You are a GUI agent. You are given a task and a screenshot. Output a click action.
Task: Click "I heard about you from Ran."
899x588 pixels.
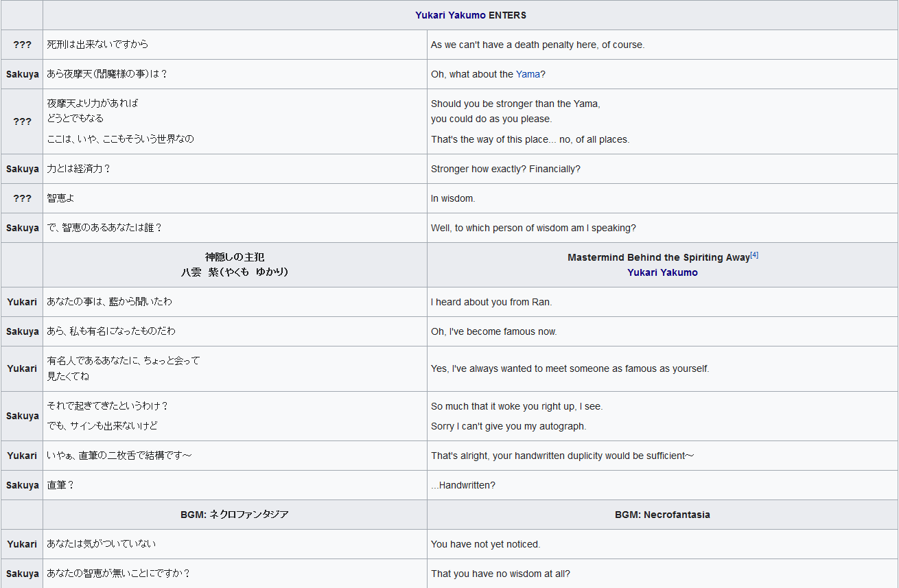coord(491,302)
